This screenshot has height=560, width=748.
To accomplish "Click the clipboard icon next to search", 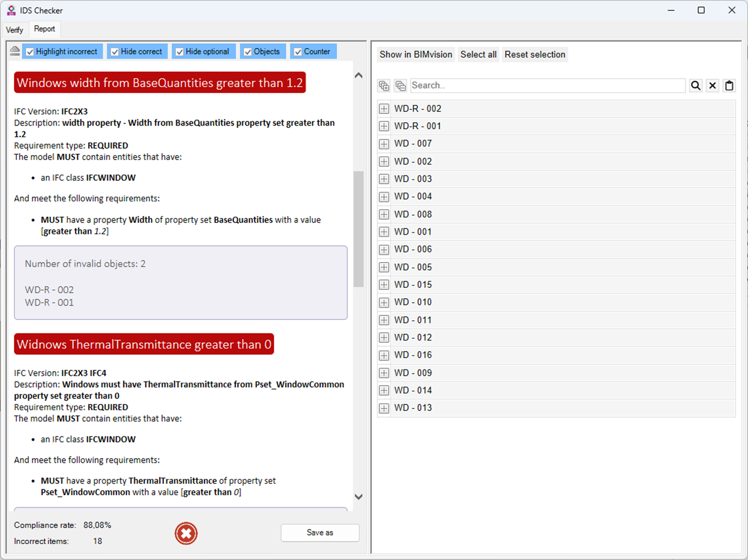I will 729,86.
